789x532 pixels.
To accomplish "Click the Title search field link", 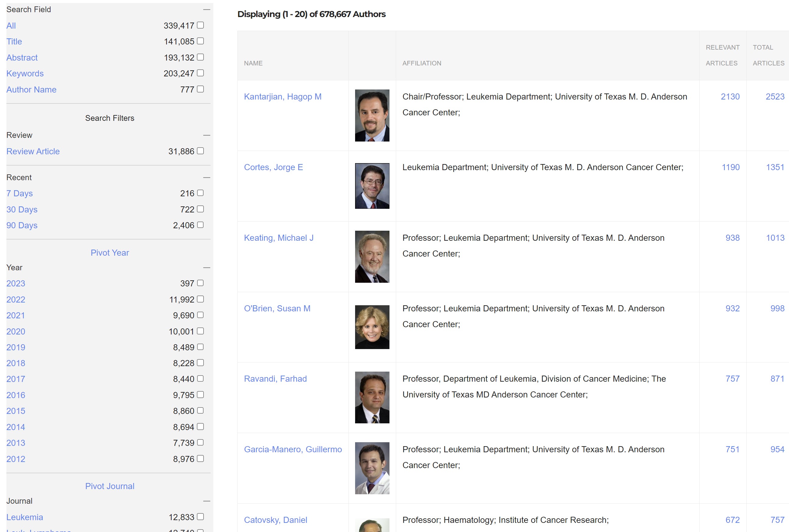I will (14, 42).
